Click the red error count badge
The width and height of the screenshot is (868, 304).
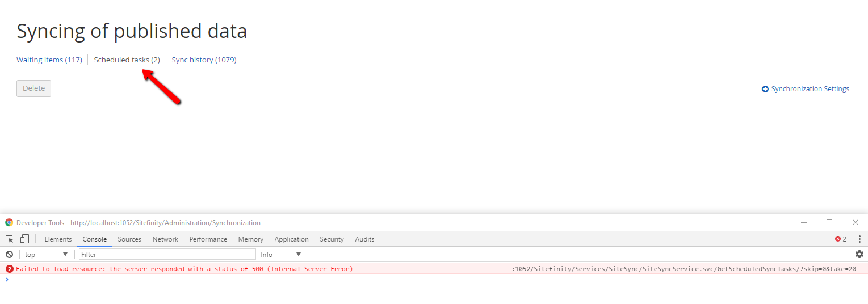click(x=841, y=239)
